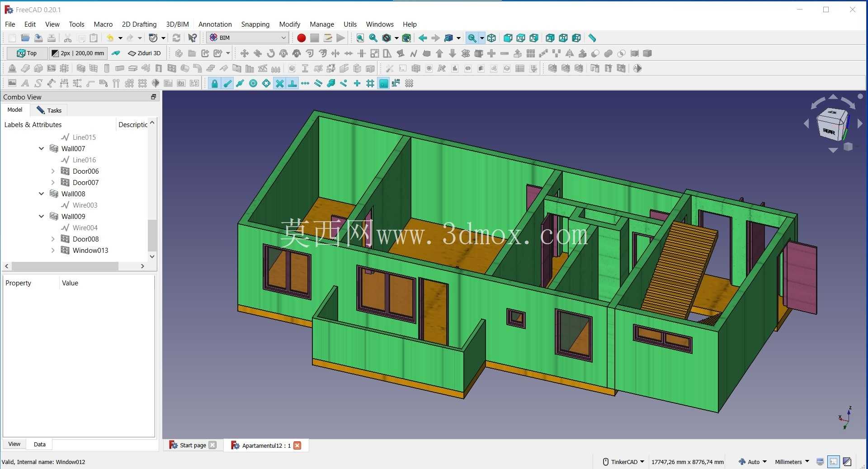Switch to the Data property tab
Screen dimensions: 868x469
[39, 444]
